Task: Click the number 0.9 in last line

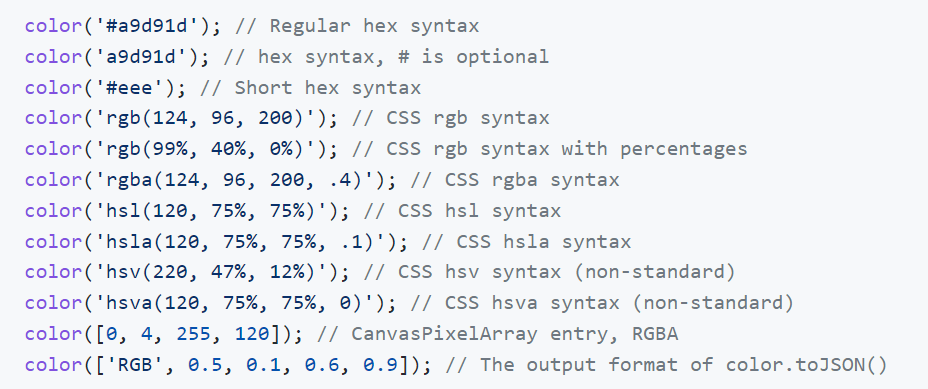Action: tap(381, 365)
